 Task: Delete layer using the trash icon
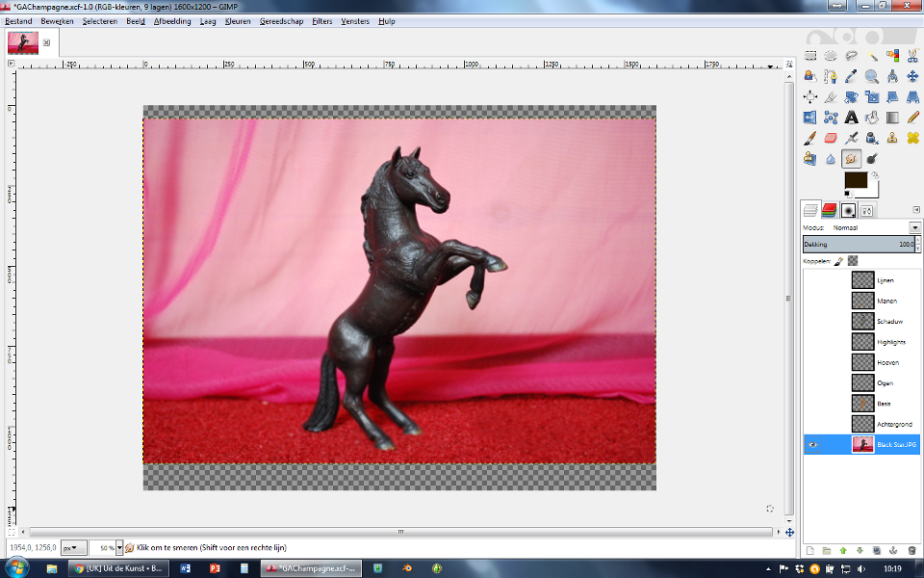tap(911, 550)
